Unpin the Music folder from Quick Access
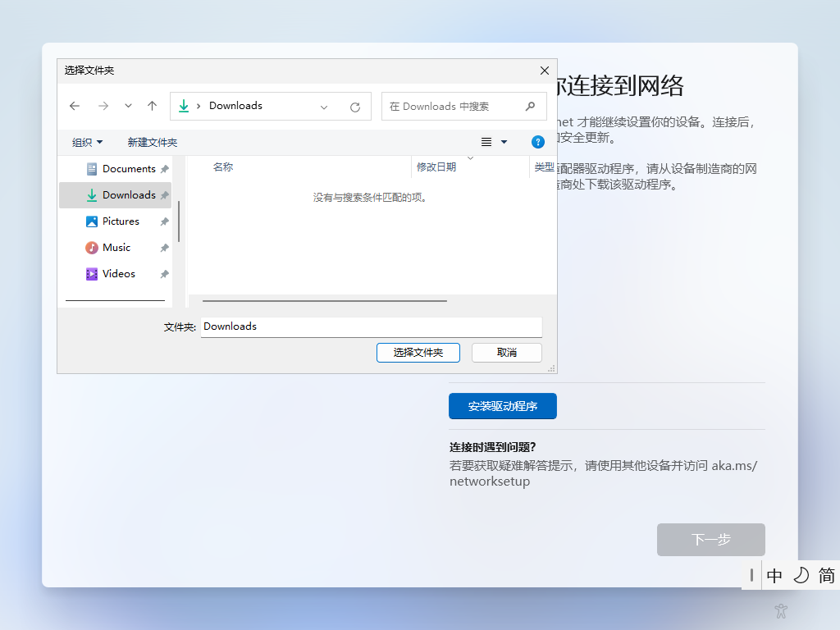This screenshot has height=630, width=840. 164,247
